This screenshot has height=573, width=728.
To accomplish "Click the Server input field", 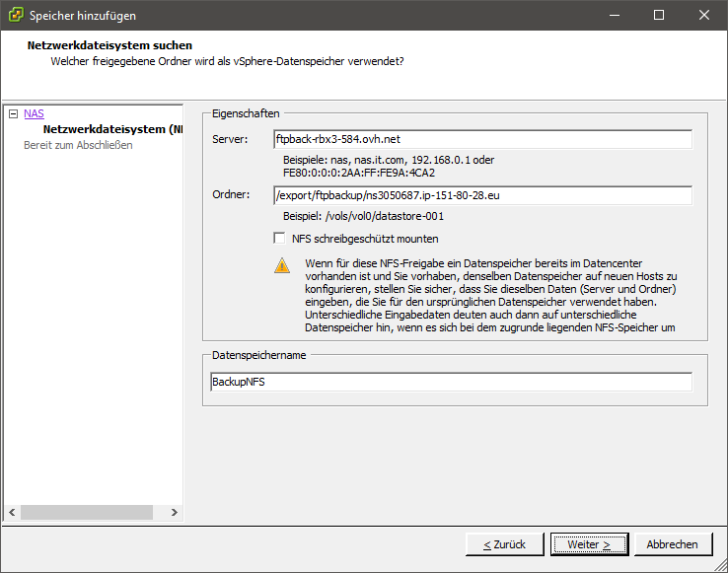I will (x=482, y=139).
